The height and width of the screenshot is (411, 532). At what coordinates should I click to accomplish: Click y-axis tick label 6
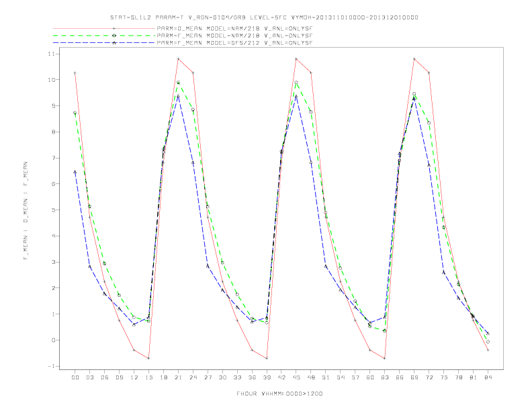coord(53,184)
